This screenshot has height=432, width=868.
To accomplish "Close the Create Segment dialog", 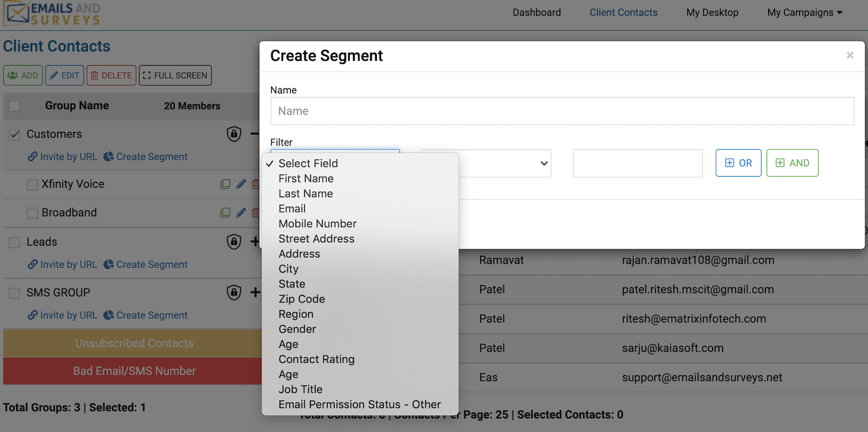I will pyautogui.click(x=850, y=55).
